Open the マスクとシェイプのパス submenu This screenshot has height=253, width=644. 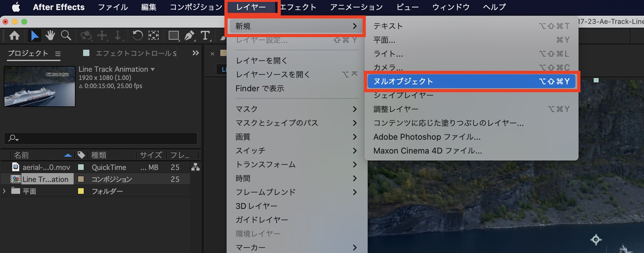(296, 123)
